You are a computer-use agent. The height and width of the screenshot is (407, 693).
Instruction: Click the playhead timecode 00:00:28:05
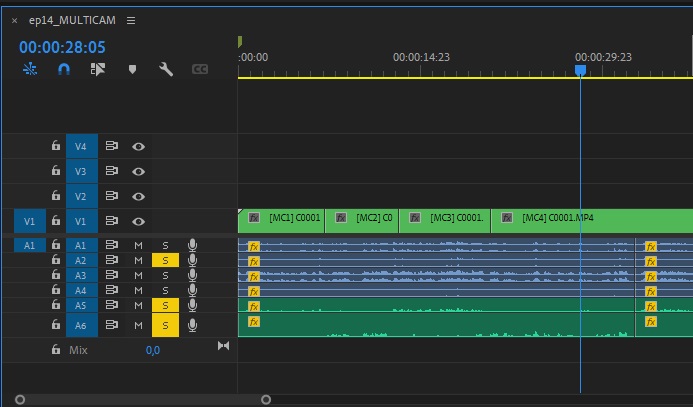[x=62, y=47]
